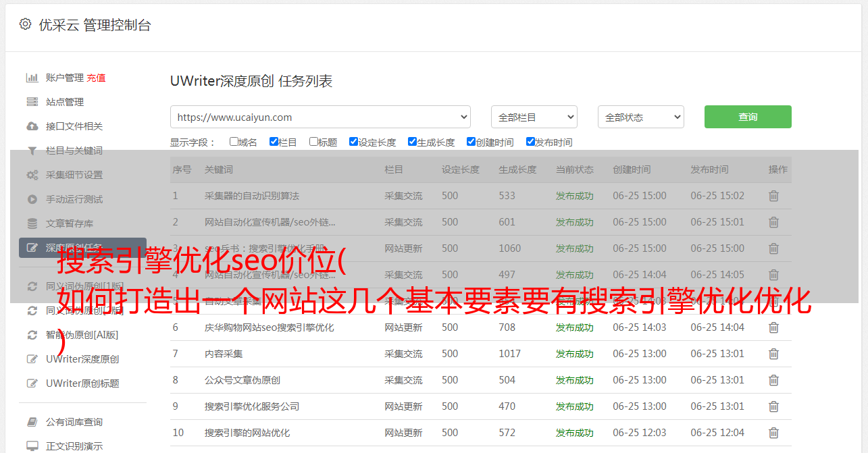
Task: Click the 公有词库查询 book icon
Action: (32, 422)
